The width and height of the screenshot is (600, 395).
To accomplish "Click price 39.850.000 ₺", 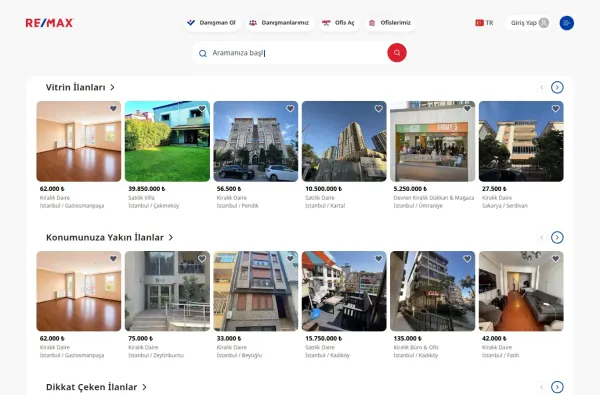I will coord(147,189).
